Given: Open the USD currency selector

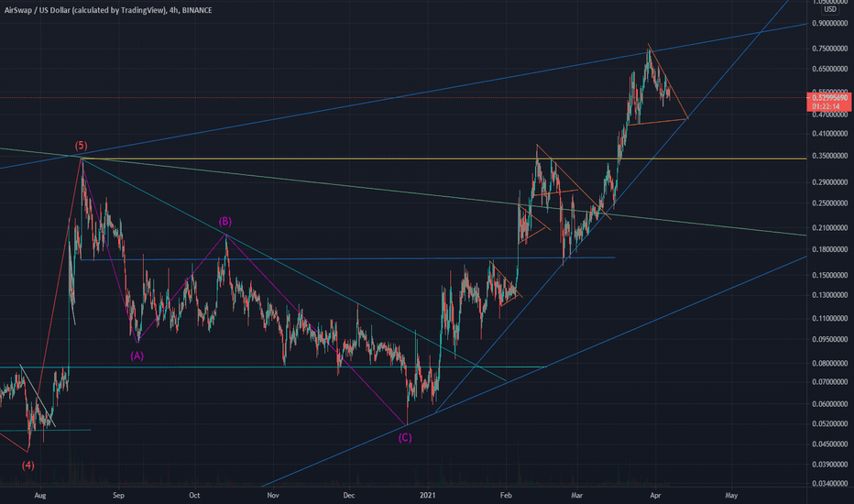Looking at the screenshot, I should pos(829,9).
